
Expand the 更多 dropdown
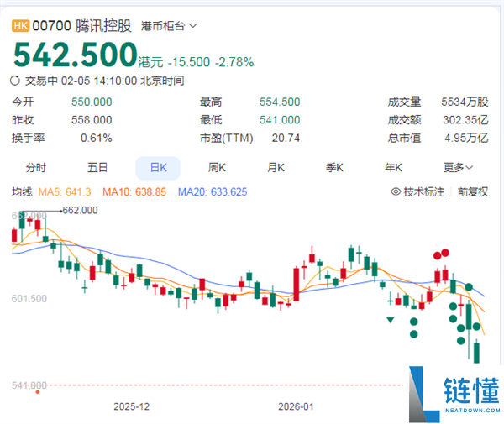coord(459,168)
